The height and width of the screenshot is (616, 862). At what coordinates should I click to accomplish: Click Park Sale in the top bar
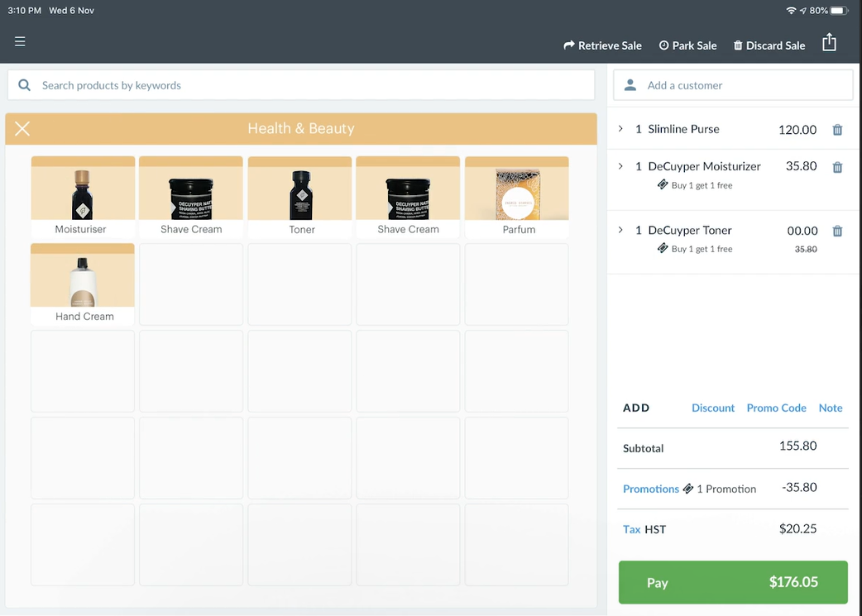tap(687, 45)
